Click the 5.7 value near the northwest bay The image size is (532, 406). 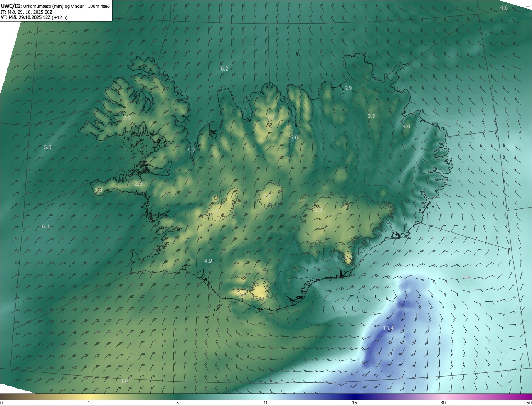[x=192, y=151]
